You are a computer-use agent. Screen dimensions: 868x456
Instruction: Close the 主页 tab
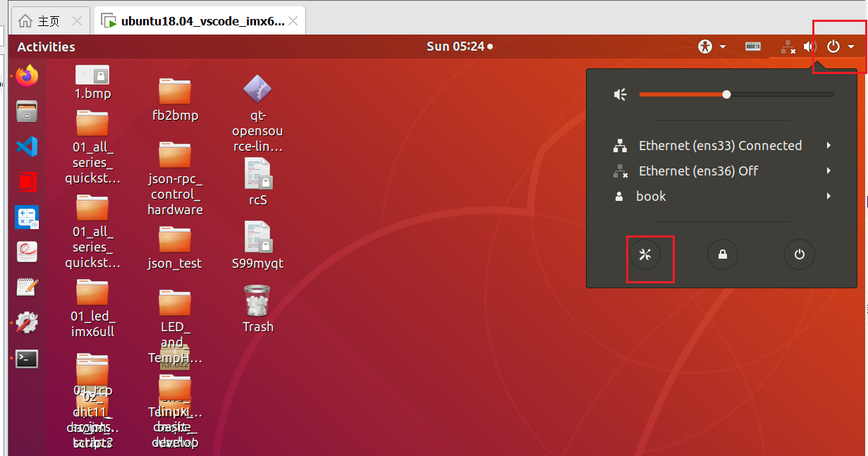click(x=77, y=21)
